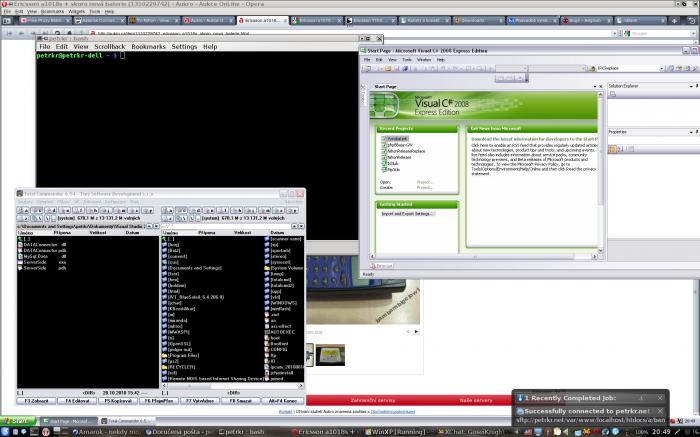Click F8 Smazat button in Total Commander
Image resolution: width=700 pixels, height=437 pixels.
pos(241,401)
